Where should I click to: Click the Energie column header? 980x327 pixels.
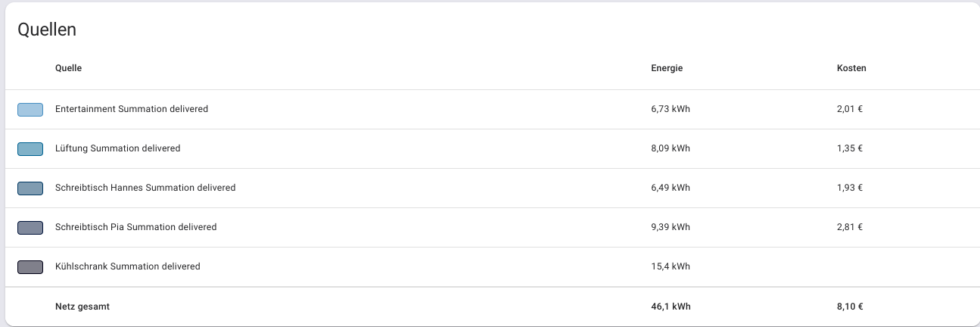667,68
